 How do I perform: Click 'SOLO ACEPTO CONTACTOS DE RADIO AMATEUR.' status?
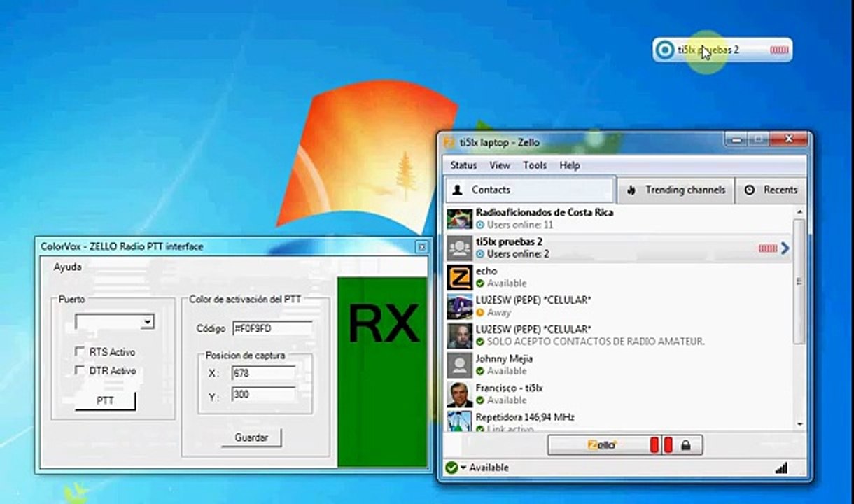[x=596, y=342]
